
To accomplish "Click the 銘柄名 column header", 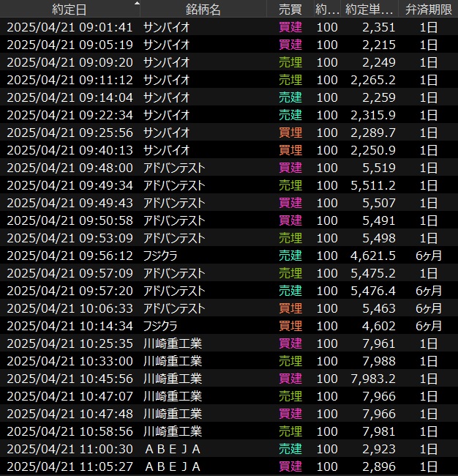I will tap(203, 10).
